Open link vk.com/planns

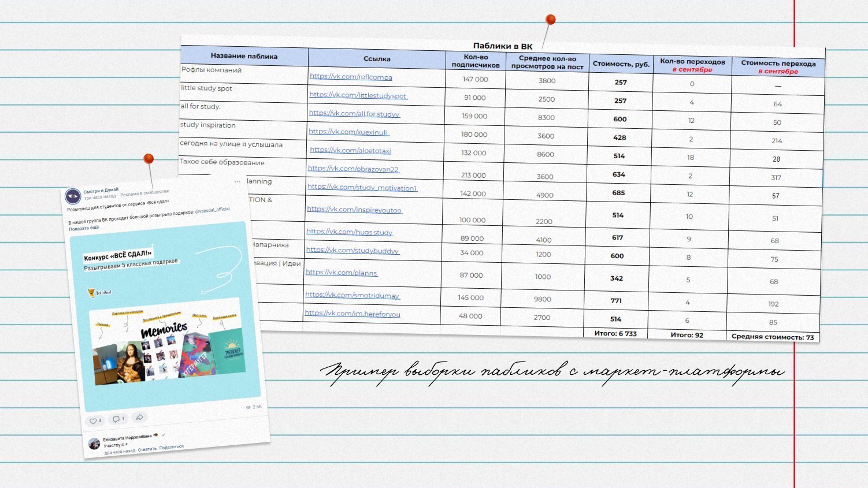coord(342,273)
